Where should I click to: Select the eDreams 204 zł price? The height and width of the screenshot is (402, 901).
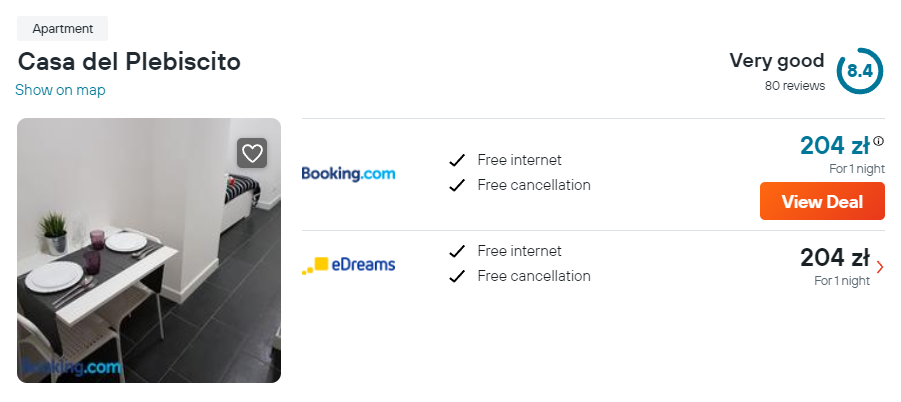[x=834, y=258]
